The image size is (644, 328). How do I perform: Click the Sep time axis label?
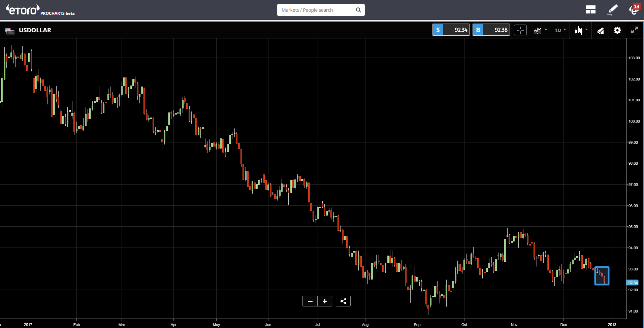(417, 325)
